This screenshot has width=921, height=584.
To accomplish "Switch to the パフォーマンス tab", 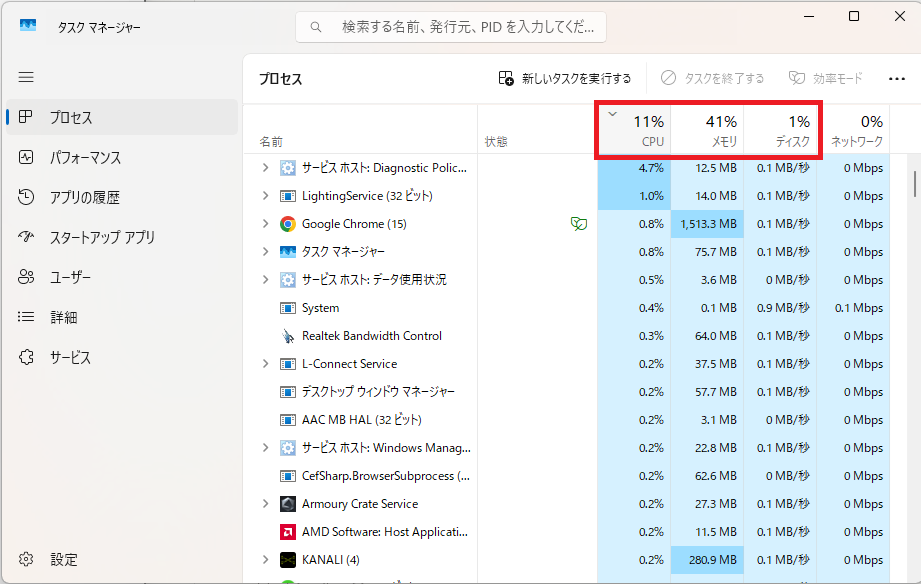I will (x=122, y=157).
